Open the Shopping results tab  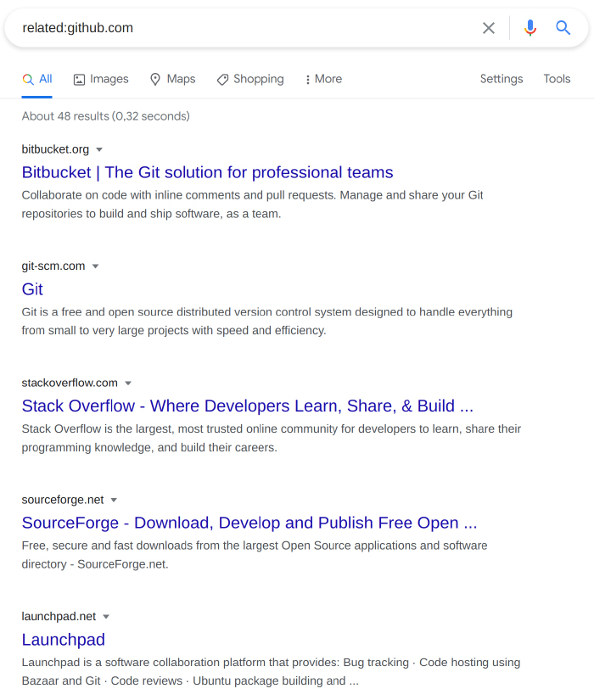tap(250, 79)
